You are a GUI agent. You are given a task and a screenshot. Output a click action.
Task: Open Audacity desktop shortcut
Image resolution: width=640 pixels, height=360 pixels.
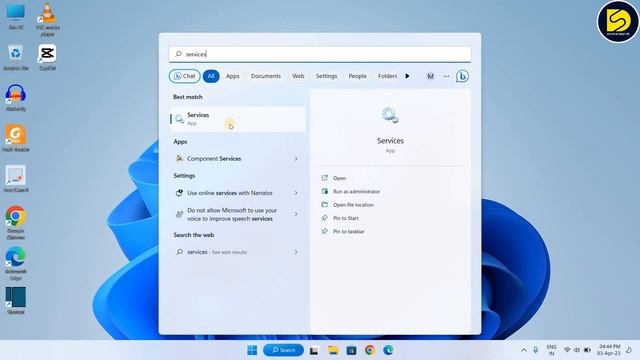pyautogui.click(x=16, y=98)
